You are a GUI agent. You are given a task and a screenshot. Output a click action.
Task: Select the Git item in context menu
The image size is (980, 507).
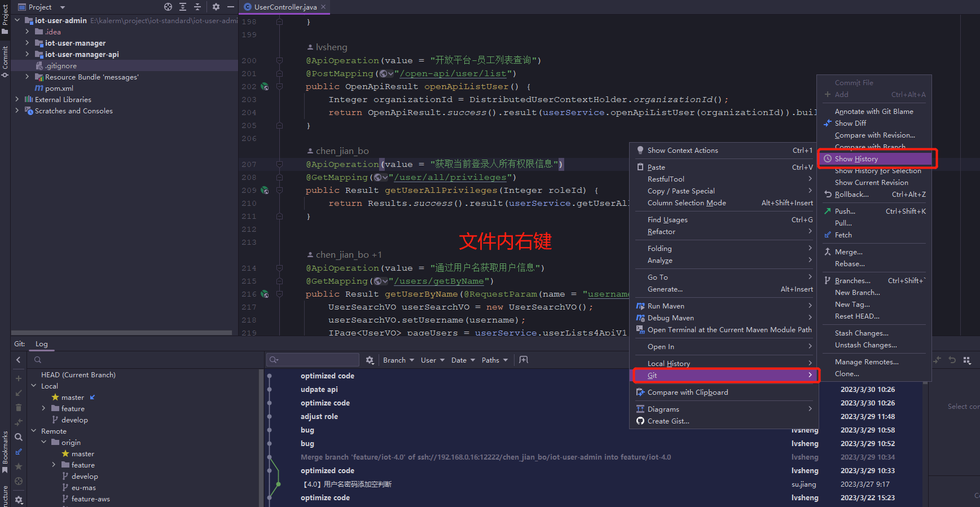[x=724, y=375]
